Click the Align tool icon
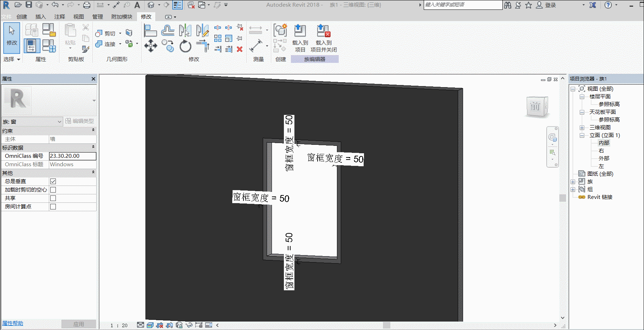 click(150, 31)
